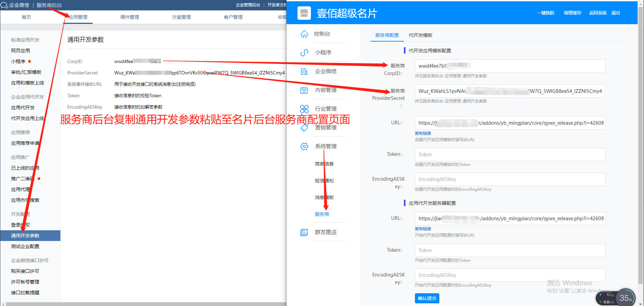The width and height of the screenshot is (644, 306).
Task: Open 应用市场搜索 in left sidebar
Action: click(x=25, y=200)
